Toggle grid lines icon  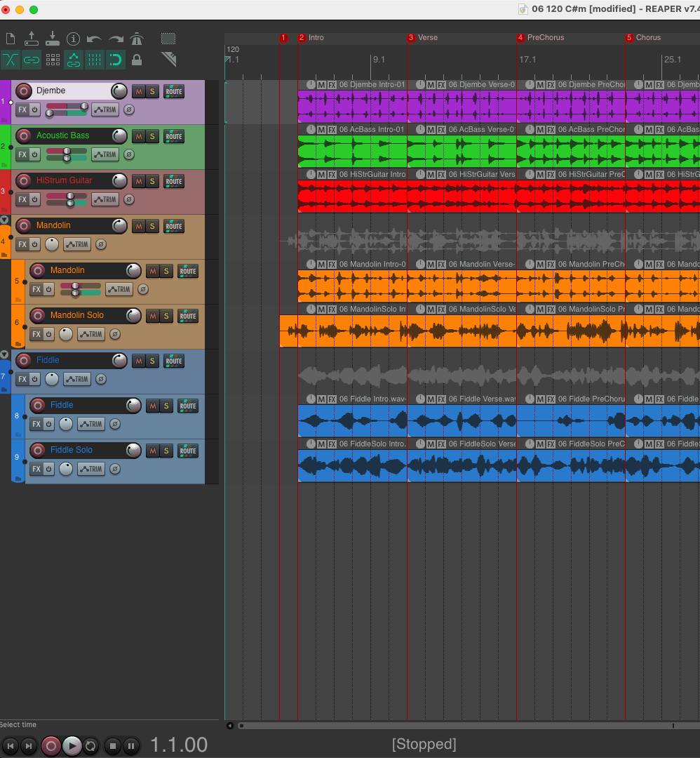(x=95, y=60)
